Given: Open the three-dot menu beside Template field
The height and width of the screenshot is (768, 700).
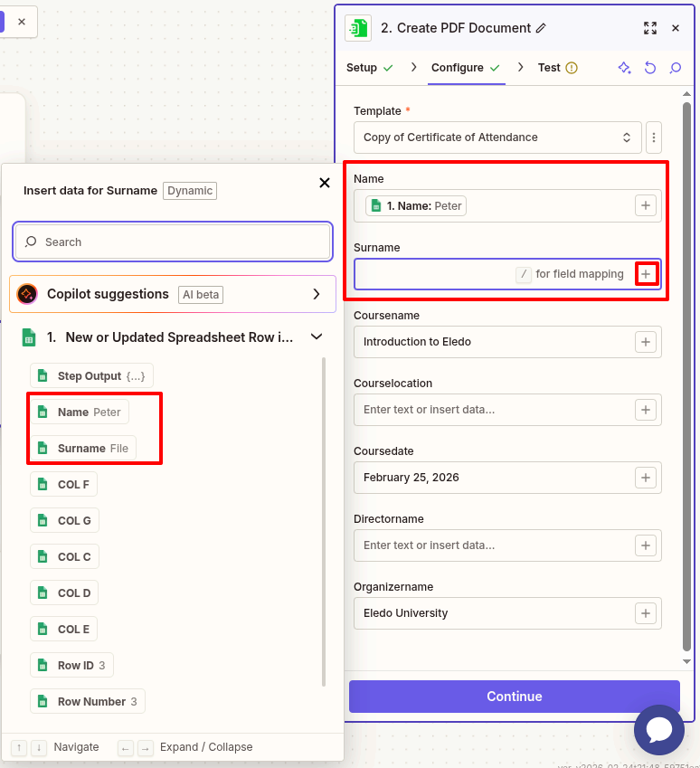Looking at the screenshot, I should click(654, 137).
